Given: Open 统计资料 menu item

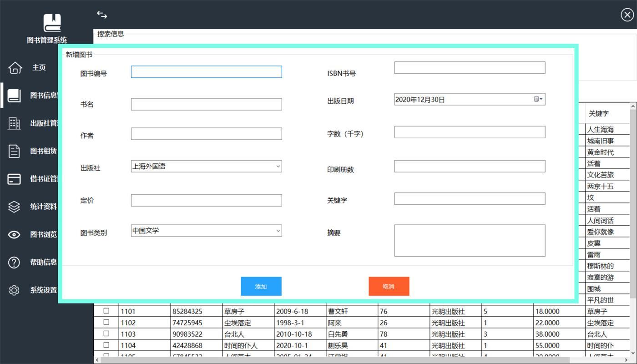Looking at the screenshot, I should 44,207.
